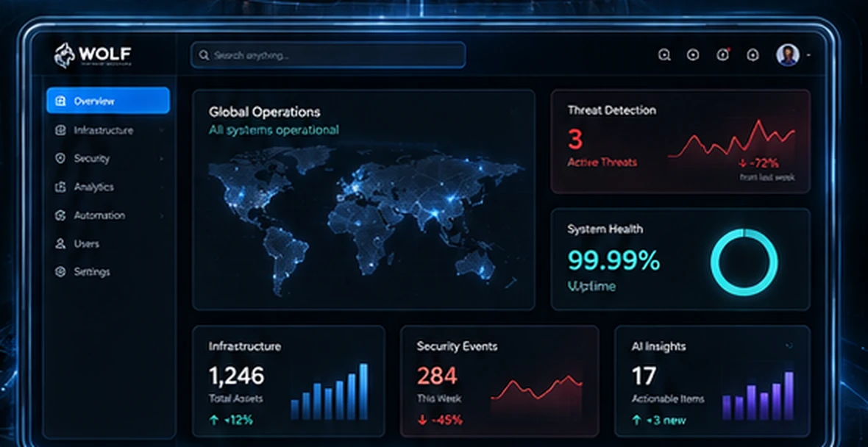Click the circular icon just left of avatar
This screenshot has width=868, height=447.
753,54
